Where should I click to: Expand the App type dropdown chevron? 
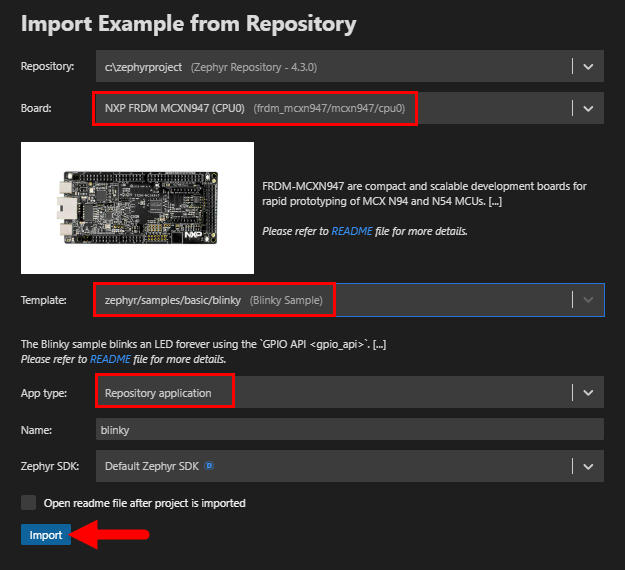click(588, 393)
